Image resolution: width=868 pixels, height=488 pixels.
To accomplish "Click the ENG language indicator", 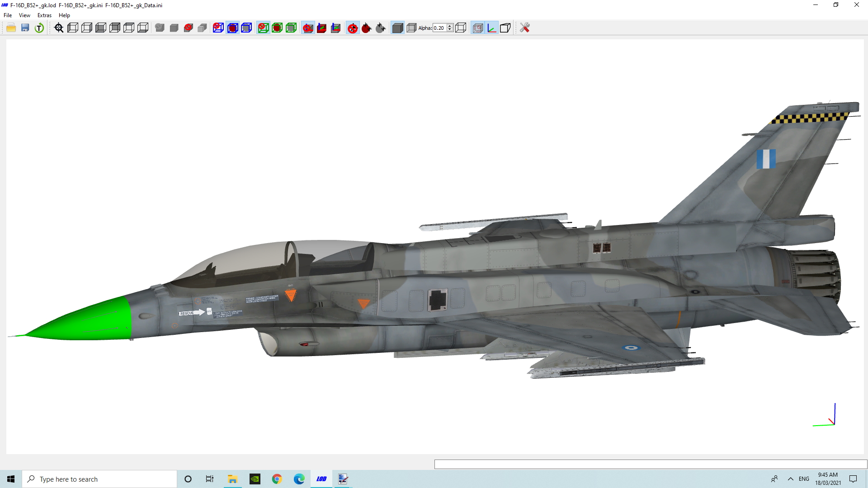I will tap(804, 479).
